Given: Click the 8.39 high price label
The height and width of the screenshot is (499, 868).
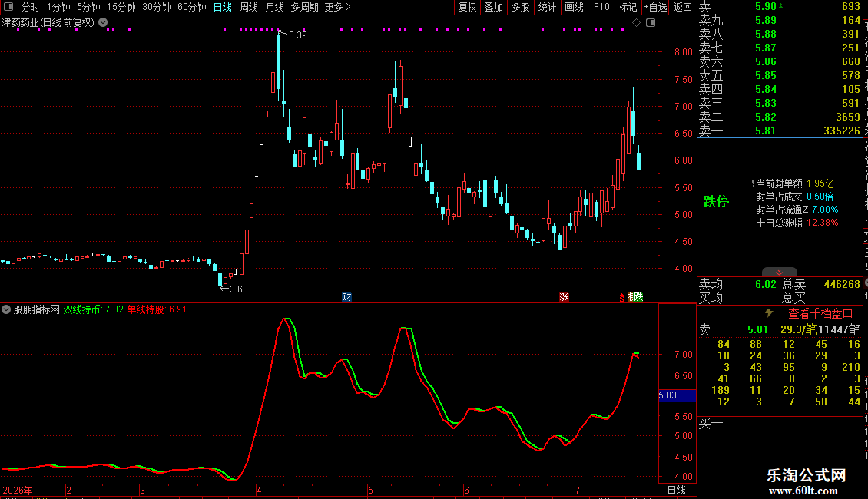Looking at the screenshot, I should [x=298, y=35].
